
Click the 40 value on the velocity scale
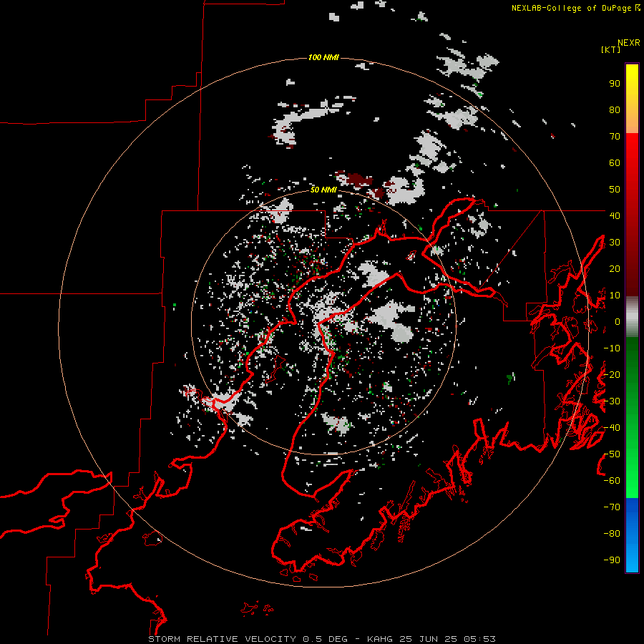click(615, 215)
